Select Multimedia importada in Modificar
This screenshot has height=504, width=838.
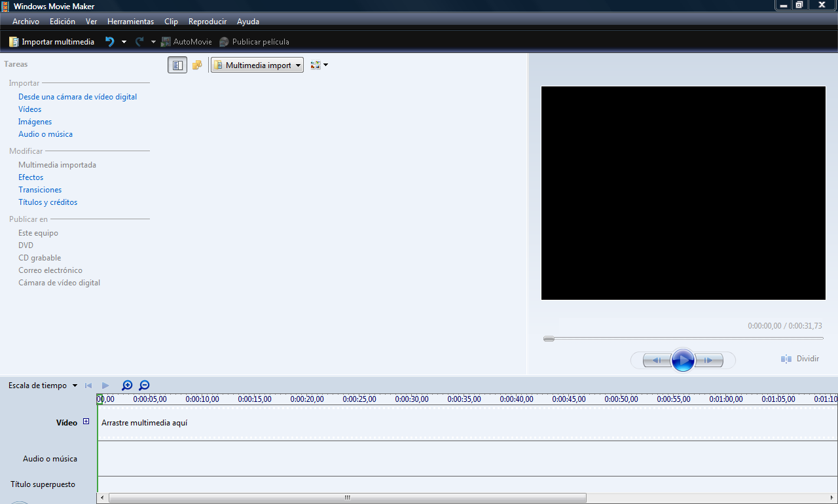57,165
